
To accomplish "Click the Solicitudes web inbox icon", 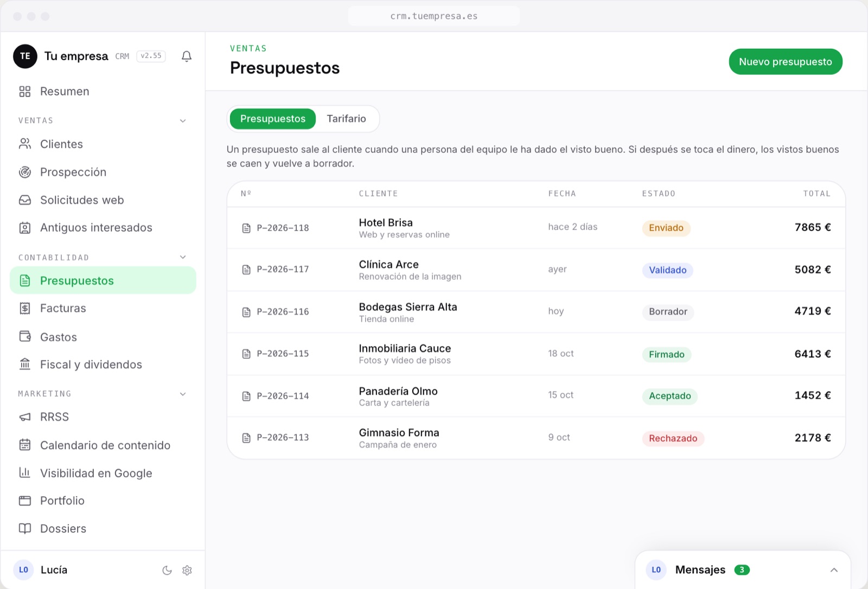I will pyautogui.click(x=25, y=200).
